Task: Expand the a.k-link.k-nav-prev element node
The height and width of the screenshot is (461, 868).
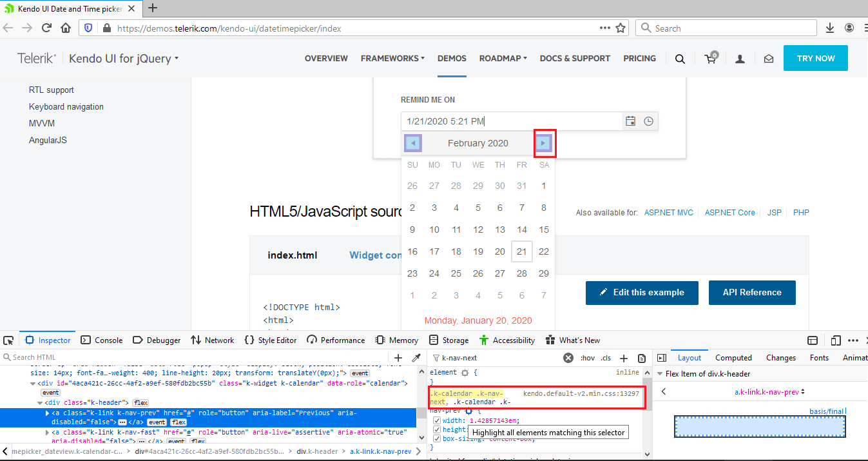Action: (46, 413)
